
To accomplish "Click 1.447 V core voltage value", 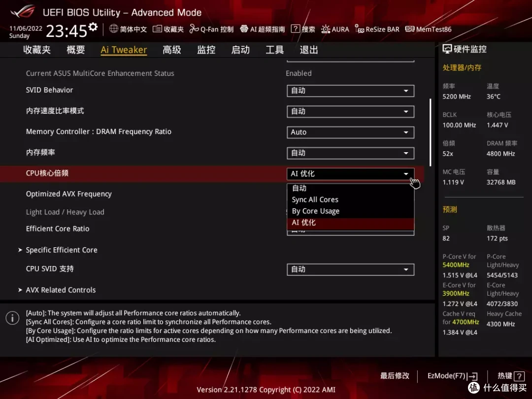I will [x=498, y=125].
